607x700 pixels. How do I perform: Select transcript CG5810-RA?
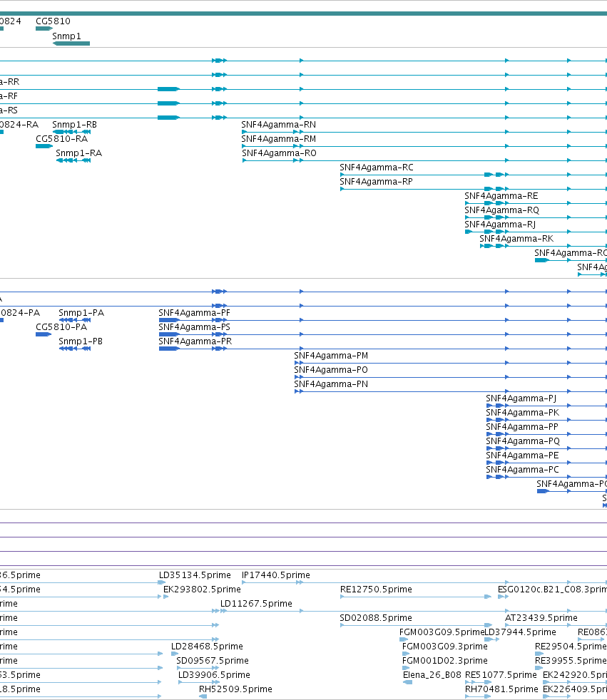[61, 139]
